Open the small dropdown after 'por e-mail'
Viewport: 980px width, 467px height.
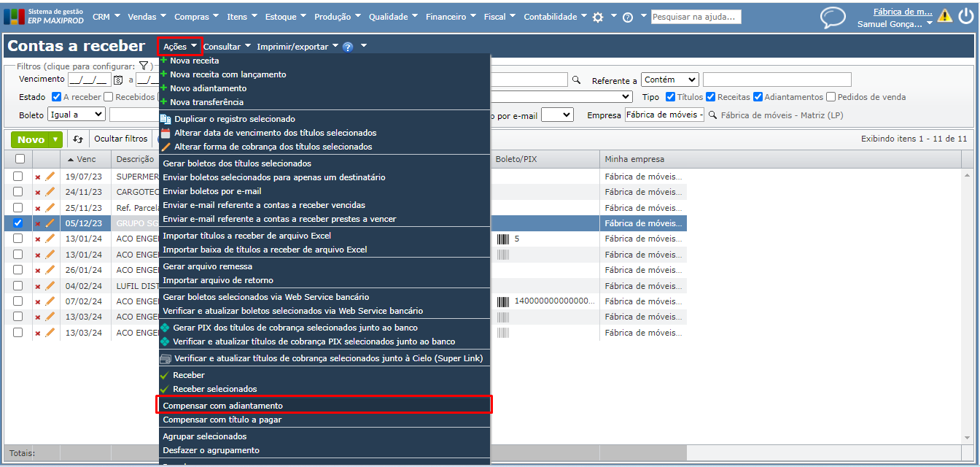pos(557,115)
